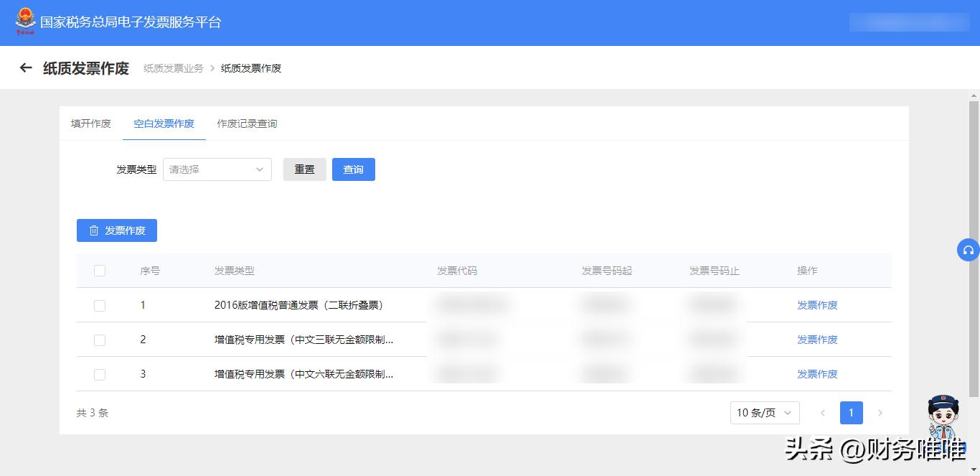Image resolution: width=980 pixels, height=476 pixels.
Task: Click the 查询 query button
Action: tap(353, 169)
